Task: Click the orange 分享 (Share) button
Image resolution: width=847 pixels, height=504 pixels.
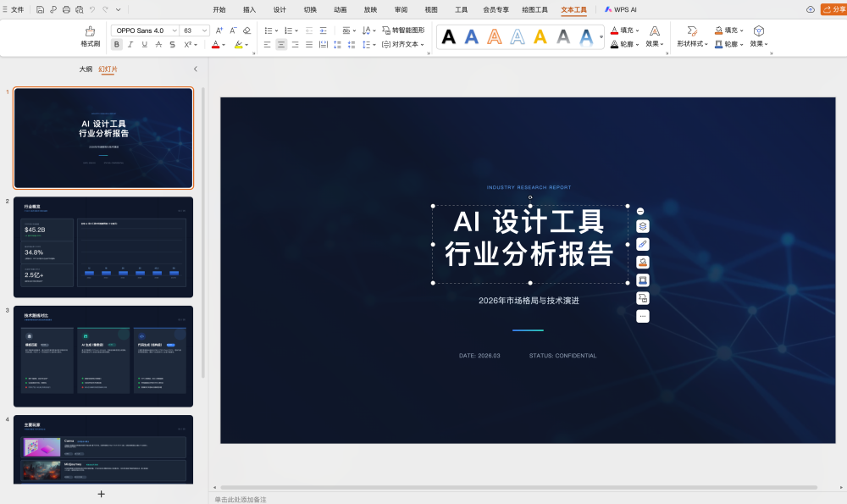Action: pyautogui.click(x=833, y=9)
